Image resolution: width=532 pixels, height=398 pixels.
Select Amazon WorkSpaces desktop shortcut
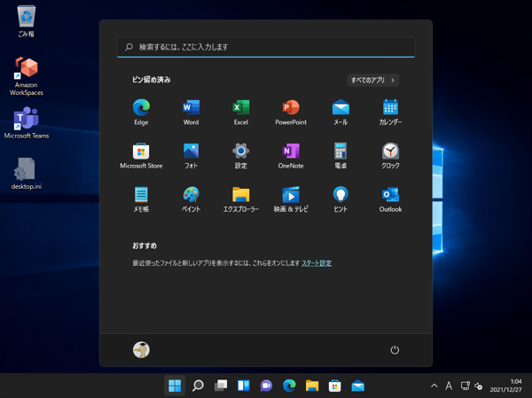(x=27, y=76)
